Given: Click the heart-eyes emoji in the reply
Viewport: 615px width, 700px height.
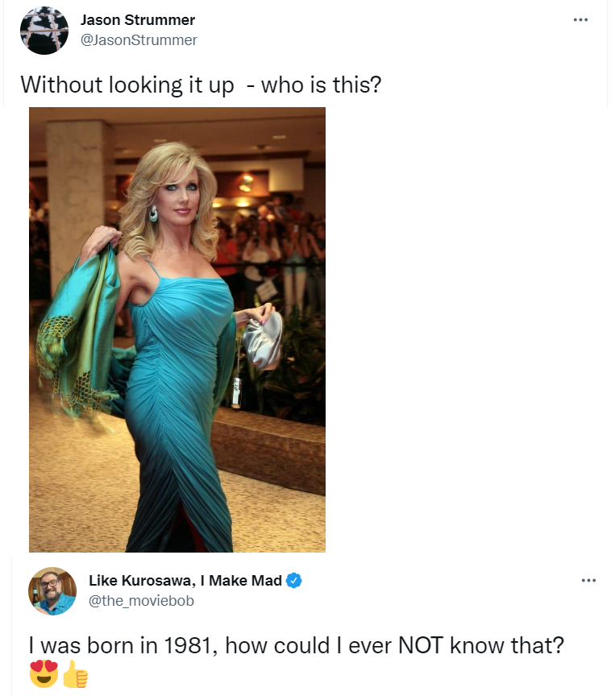Looking at the screenshot, I should [44, 673].
